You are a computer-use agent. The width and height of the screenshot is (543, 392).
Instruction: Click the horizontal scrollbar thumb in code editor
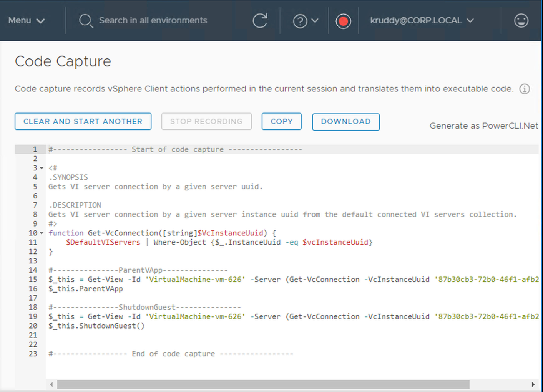click(x=263, y=384)
